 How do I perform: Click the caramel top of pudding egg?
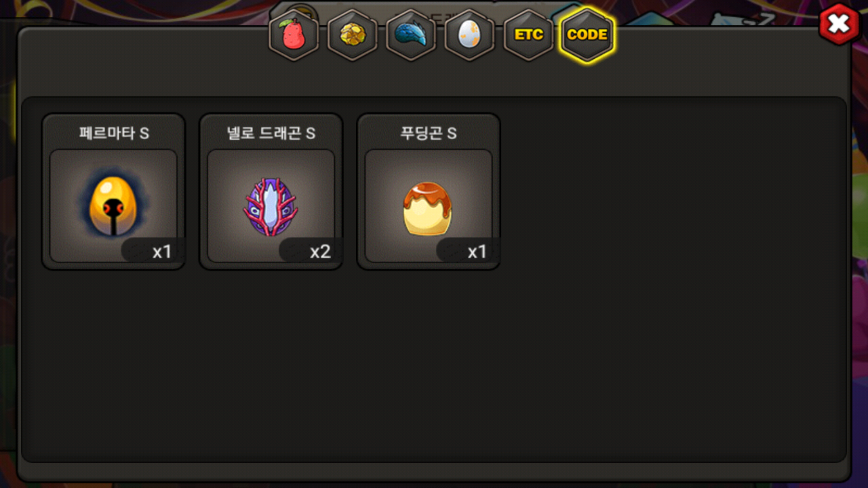[427, 195]
